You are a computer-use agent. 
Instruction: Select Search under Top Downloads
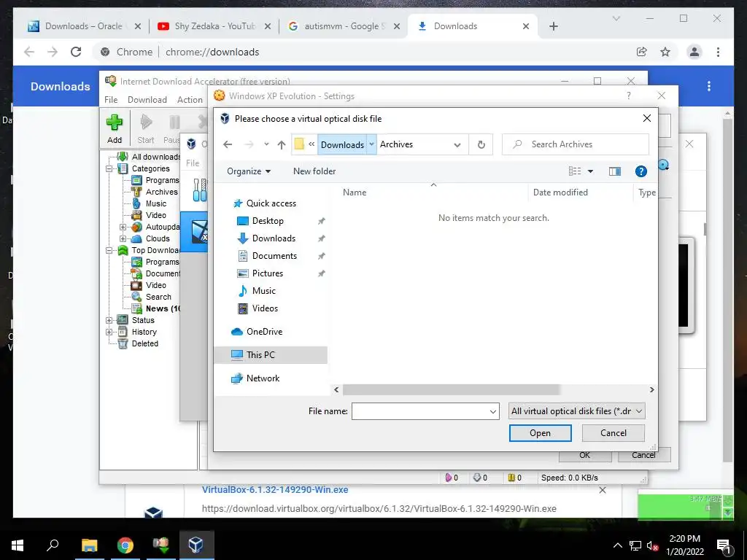click(x=158, y=297)
